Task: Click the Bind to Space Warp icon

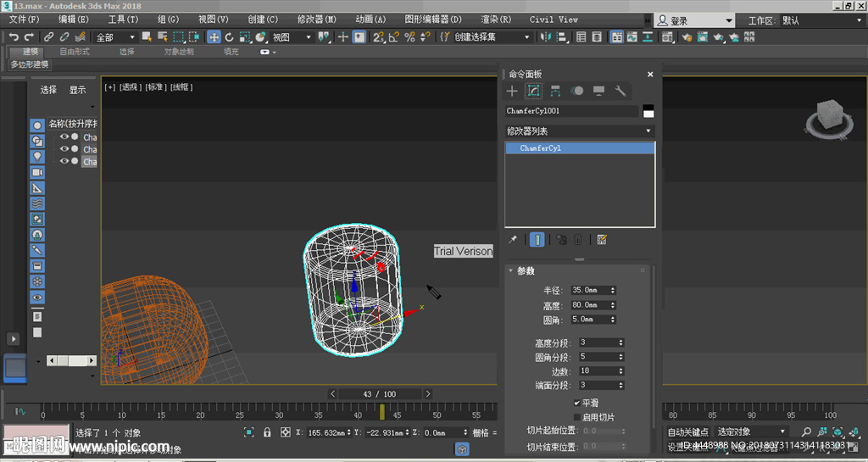Action: [81, 37]
